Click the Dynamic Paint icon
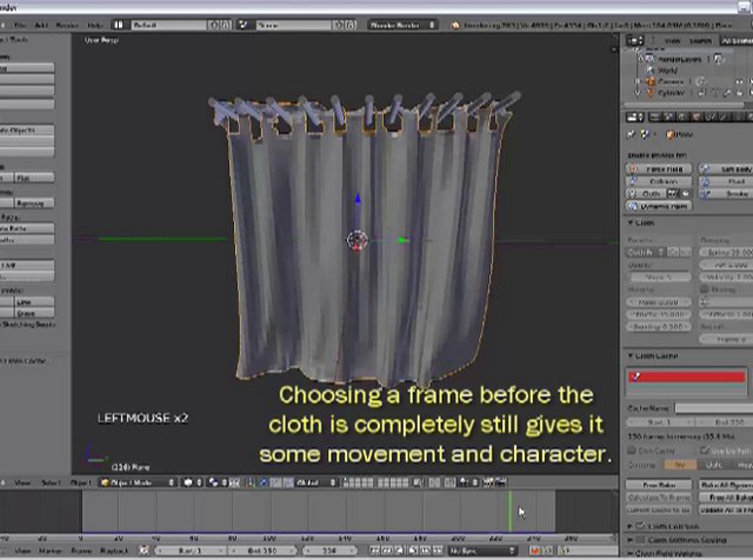 tap(633, 206)
